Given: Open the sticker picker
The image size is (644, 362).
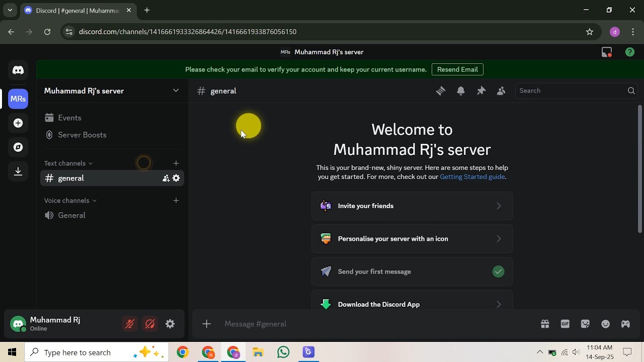Looking at the screenshot, I should click(x=585, y=324).
